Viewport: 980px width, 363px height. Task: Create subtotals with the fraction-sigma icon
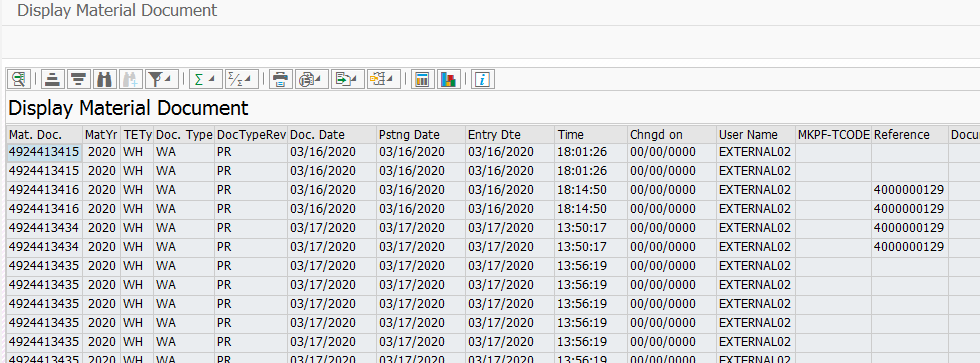pyautogui.click(x=234, y=79)
